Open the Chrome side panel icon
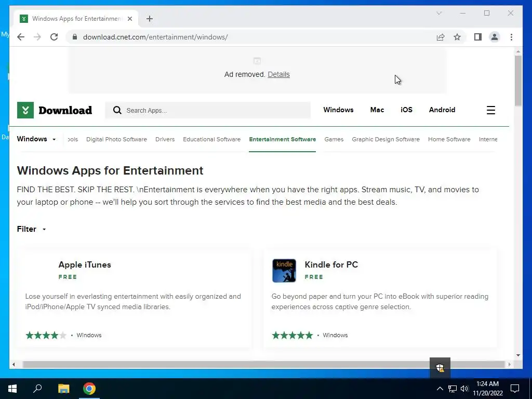Screen dimensions: 532x399 coord(478,37)
